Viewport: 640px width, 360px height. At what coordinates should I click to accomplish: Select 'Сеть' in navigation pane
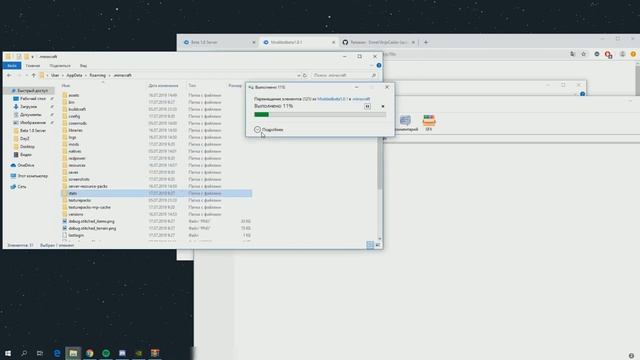[22, 187]
